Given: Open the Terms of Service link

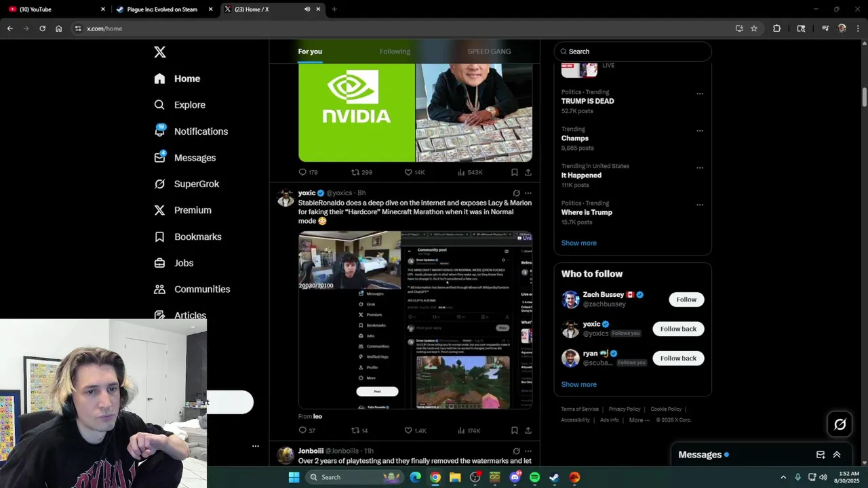Looking at the screenshot, I should click(x=580, y=409).
